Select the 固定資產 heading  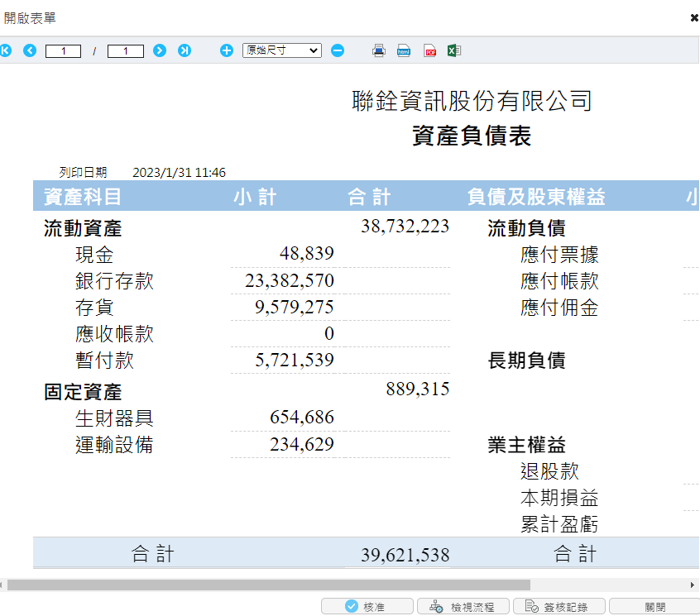click(83, 392)
